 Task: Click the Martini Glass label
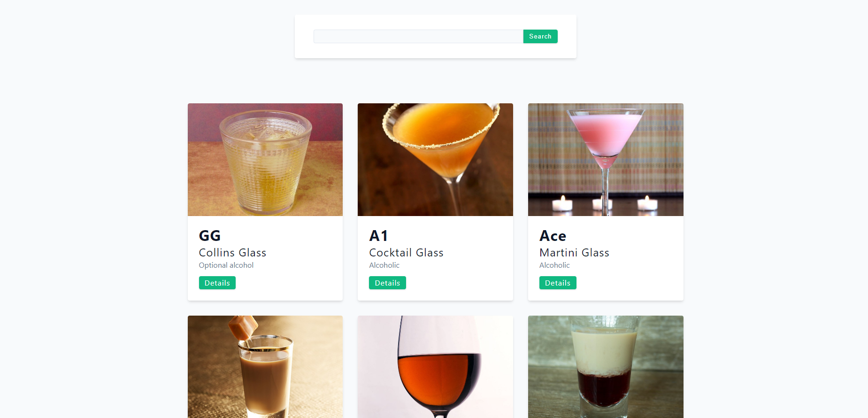pyautogui.click(x=574, y=253)
